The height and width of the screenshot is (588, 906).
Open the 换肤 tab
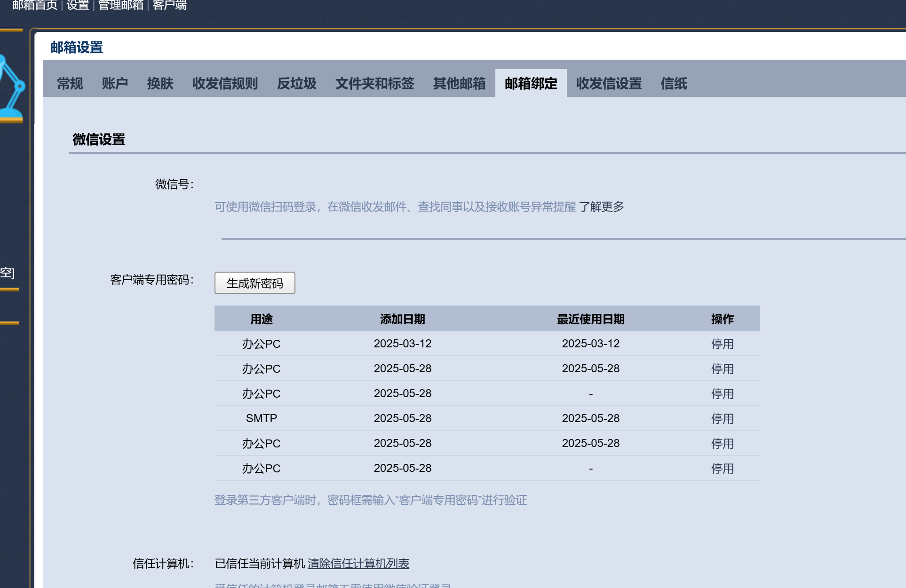[x=160, y=84]
